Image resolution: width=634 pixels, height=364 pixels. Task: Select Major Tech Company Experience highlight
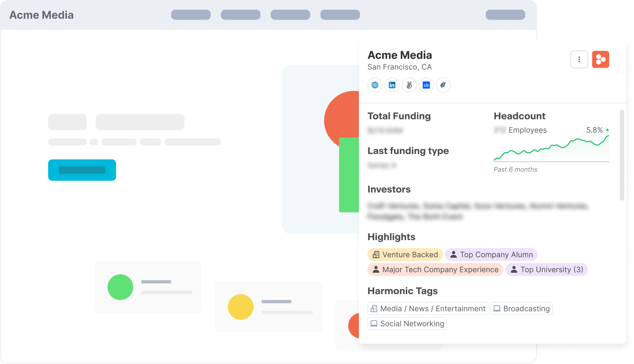coord(435,270)
